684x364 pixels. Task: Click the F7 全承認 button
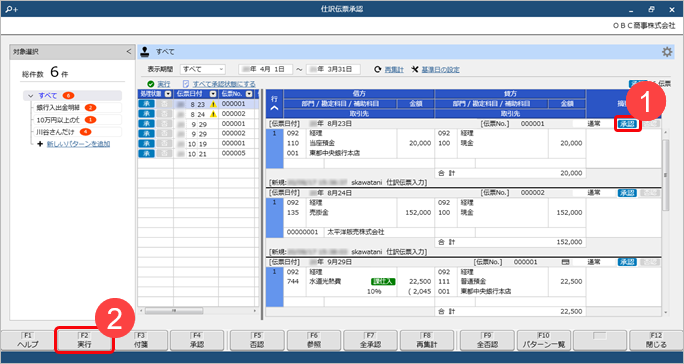pos(370,340)
